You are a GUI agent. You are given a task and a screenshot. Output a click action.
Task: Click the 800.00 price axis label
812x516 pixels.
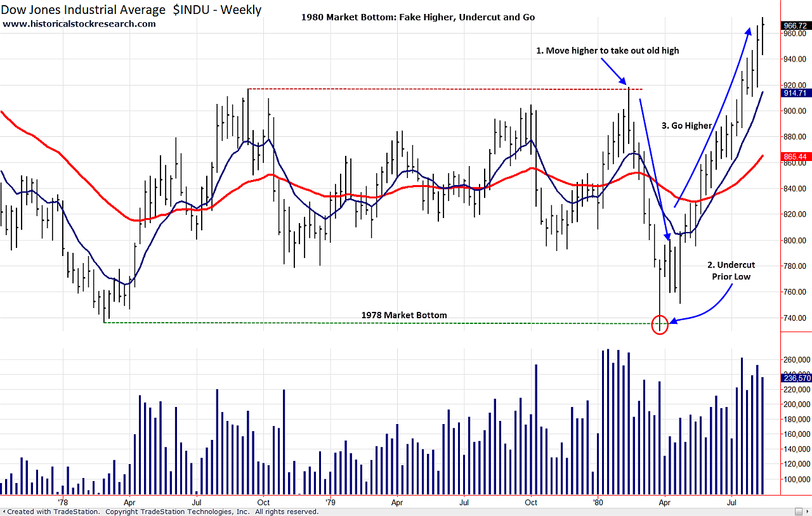click(795, 240)
